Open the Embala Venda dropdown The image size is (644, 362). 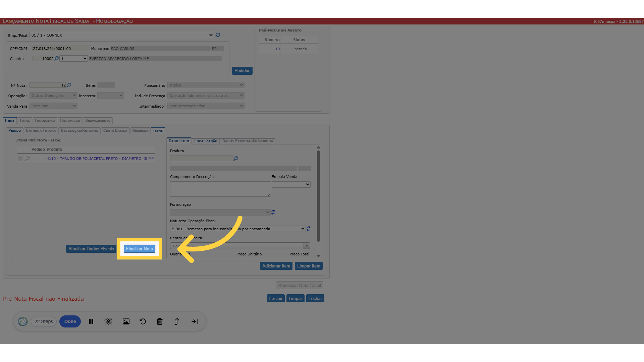291,184
